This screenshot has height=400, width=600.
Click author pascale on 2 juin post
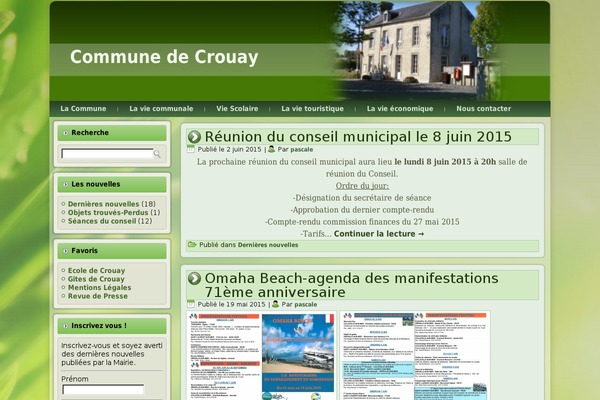302,149
